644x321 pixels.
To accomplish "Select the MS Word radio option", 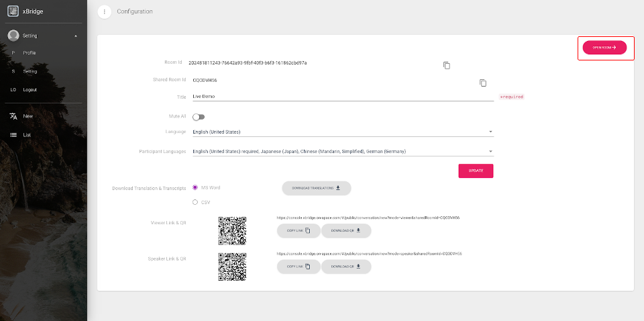I will coord(195,187).
